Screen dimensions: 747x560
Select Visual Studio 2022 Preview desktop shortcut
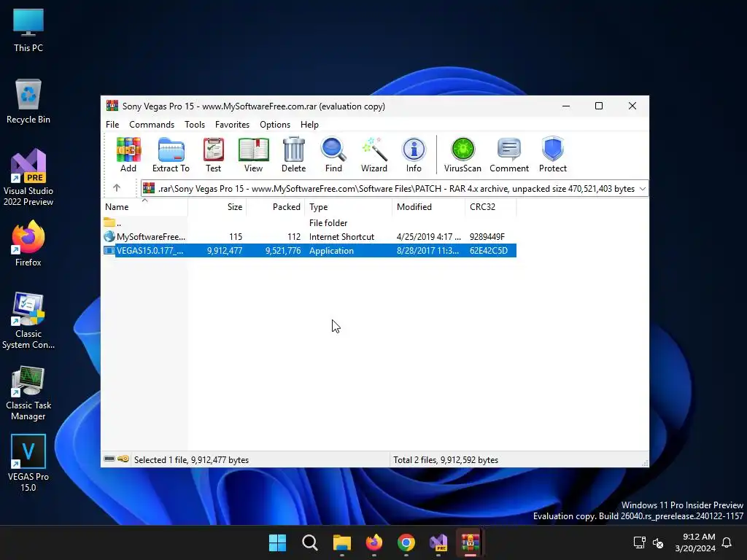(28, 178)
